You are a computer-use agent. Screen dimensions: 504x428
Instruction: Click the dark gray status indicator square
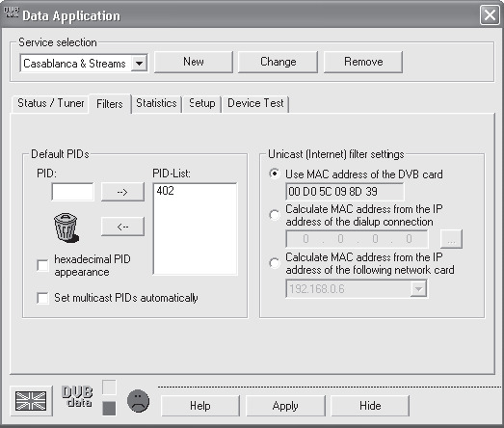(109, 409)
